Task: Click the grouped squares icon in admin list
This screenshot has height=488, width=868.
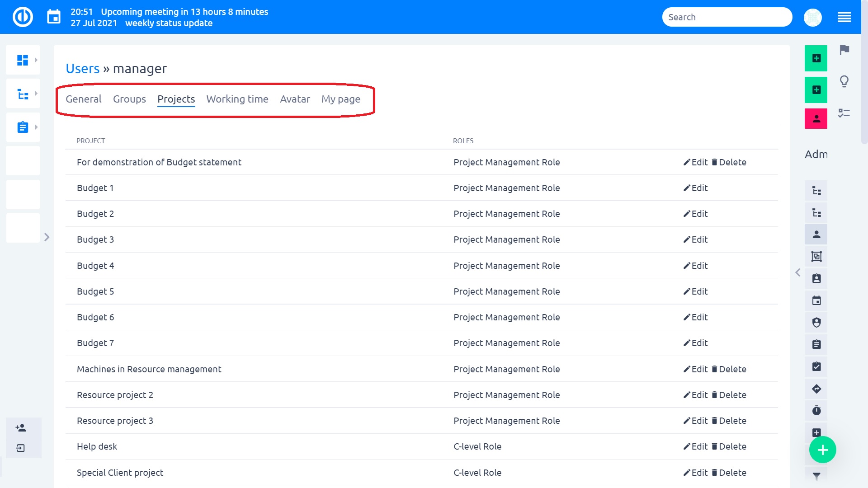Action: tap(816, 257)
